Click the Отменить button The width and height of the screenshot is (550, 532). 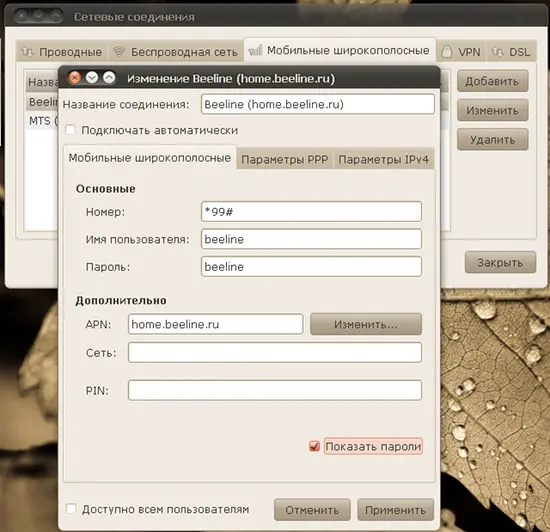point(312,510)
